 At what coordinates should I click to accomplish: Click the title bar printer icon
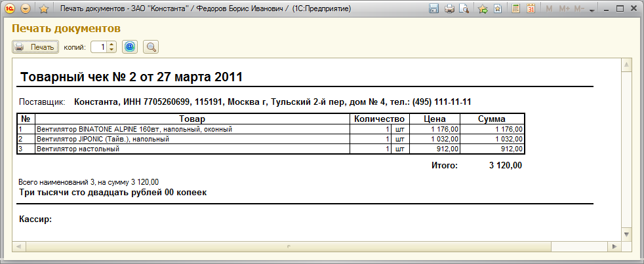(x=449, y=9)
